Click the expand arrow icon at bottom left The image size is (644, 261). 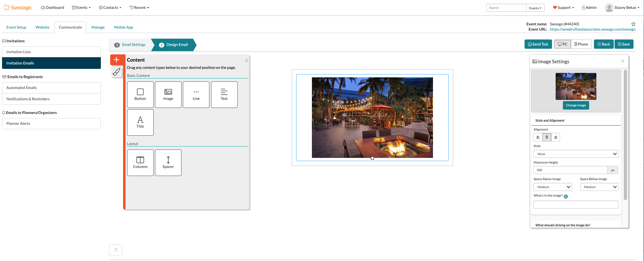tap(115, 250)
